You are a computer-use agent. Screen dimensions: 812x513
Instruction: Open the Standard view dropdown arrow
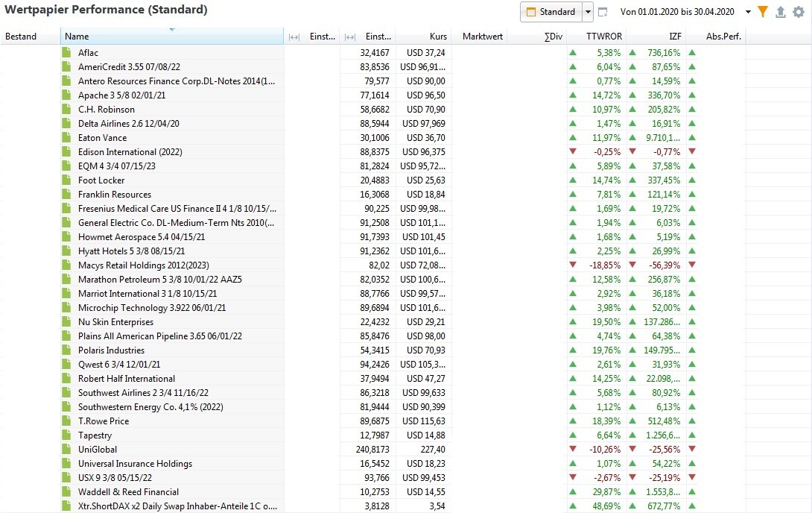click(588, 12)
